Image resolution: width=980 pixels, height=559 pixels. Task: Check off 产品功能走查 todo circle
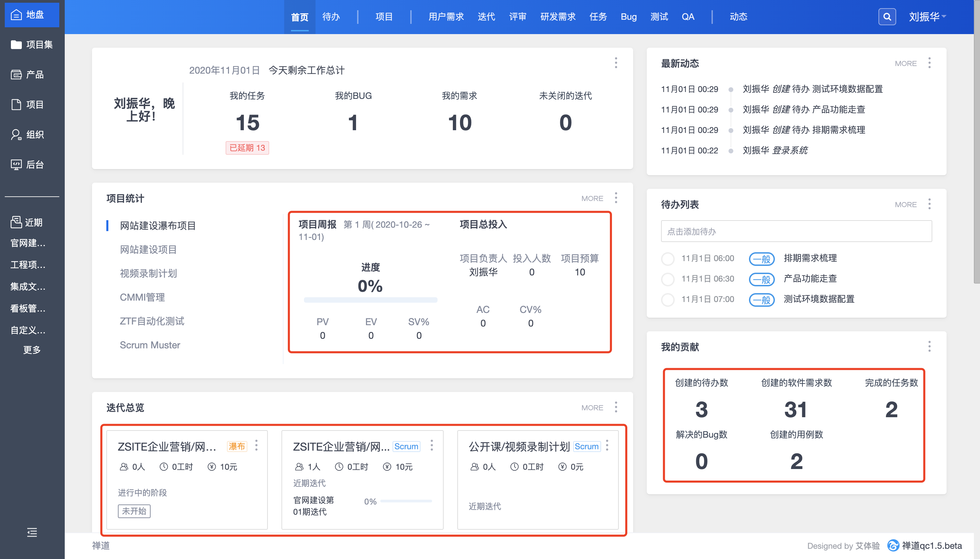[x=668, y=279]
